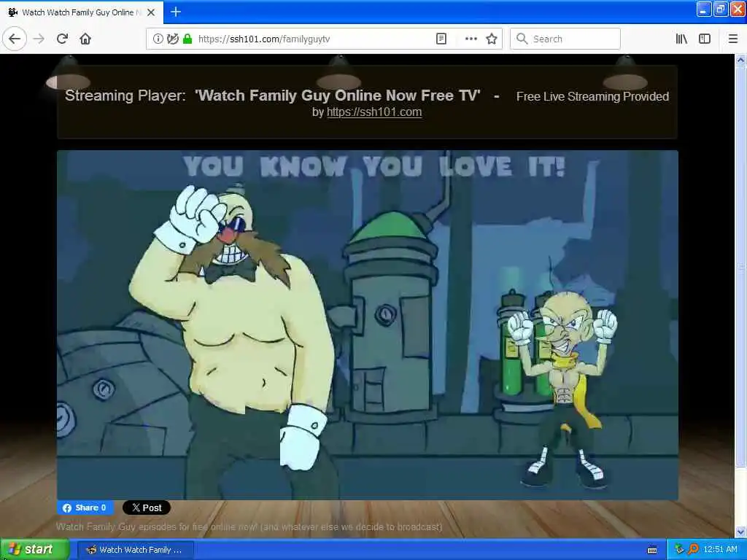Click the streaming video player

[368, 325]
